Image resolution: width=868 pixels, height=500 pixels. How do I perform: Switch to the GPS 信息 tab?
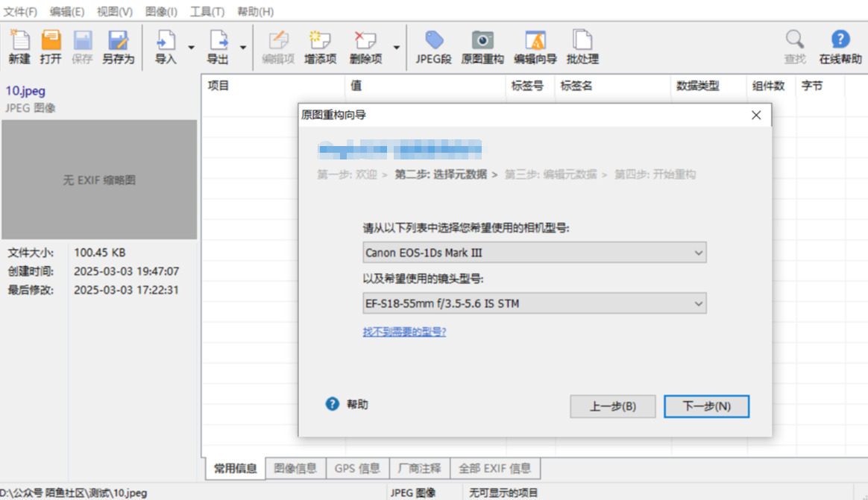coord(358,469)
